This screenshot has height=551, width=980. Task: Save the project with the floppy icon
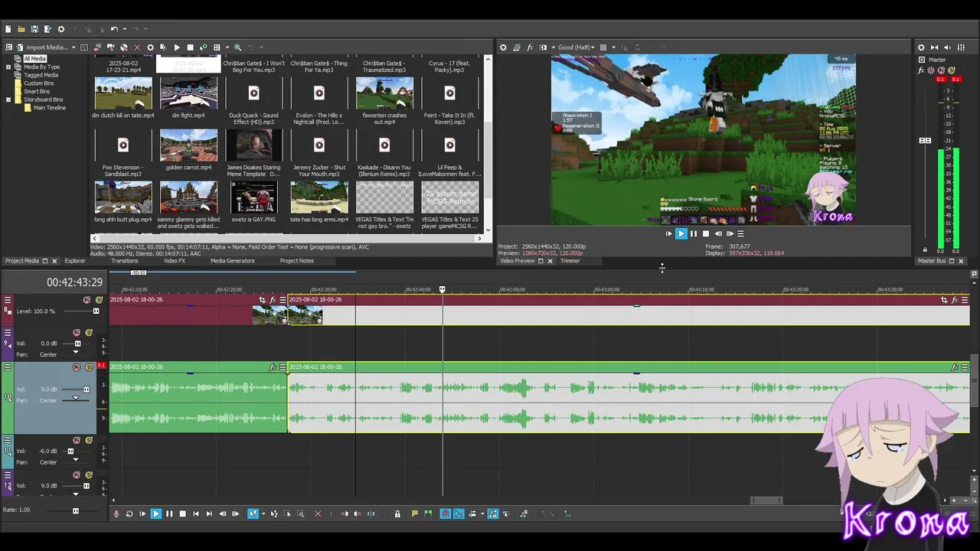point(34,29)
